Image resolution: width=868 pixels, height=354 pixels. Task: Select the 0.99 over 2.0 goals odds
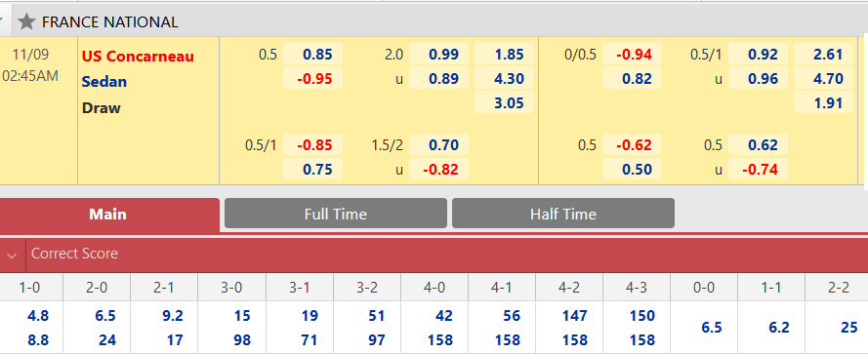pos(439,55)
